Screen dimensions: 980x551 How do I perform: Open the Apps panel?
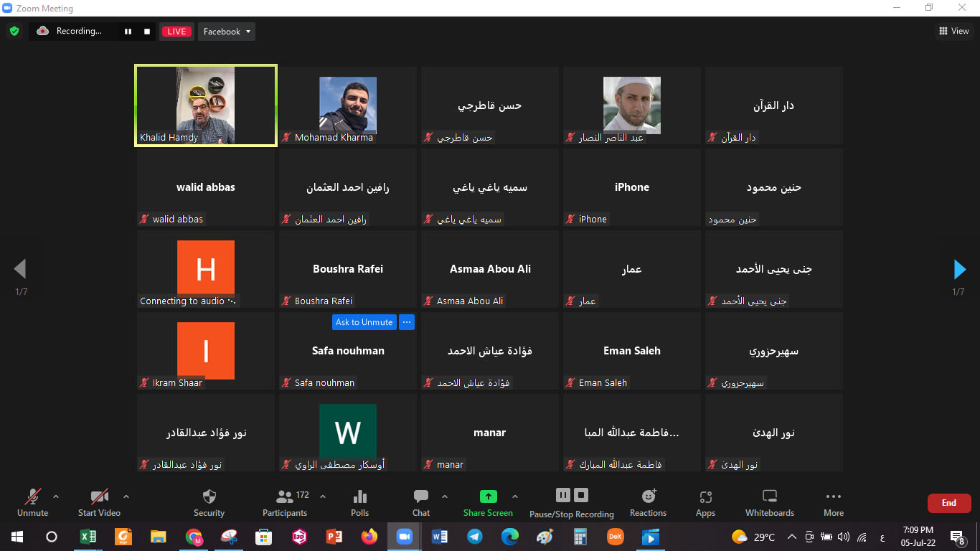(705, 502)
